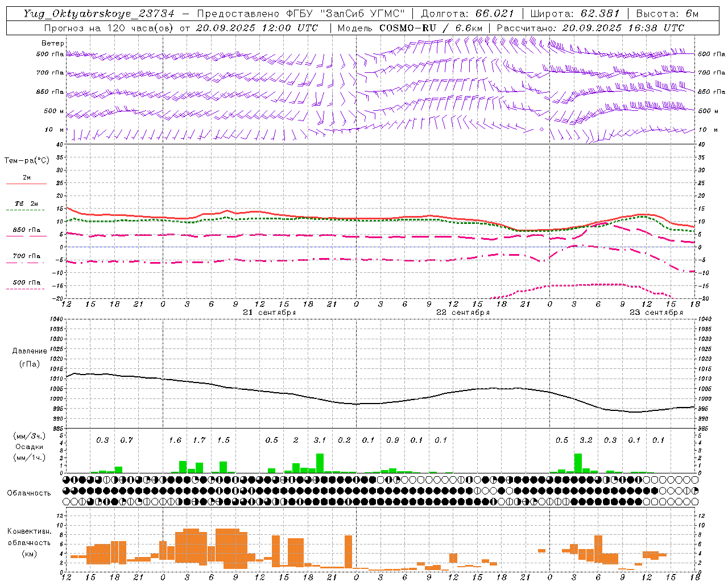Click the Ветер section label
Viewport: 728px width, 582px height.
click(x=53, y=43)
